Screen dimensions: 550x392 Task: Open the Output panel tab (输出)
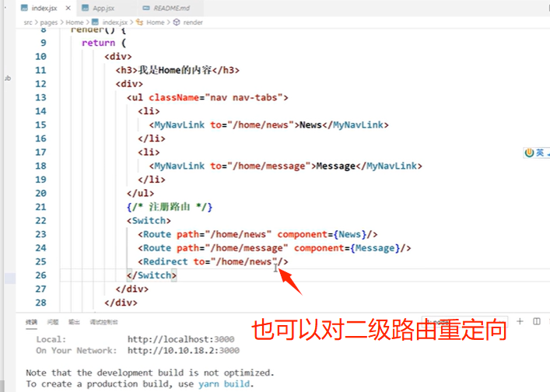[x=74, y=322]
